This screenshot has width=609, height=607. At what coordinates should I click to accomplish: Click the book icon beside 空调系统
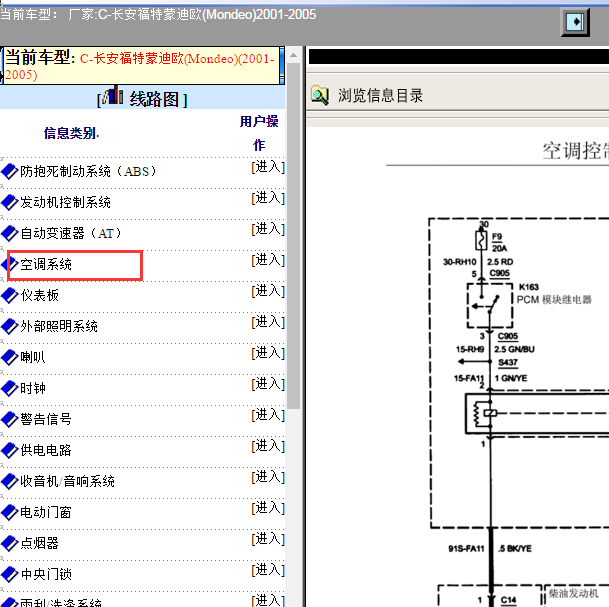[10, 264]
